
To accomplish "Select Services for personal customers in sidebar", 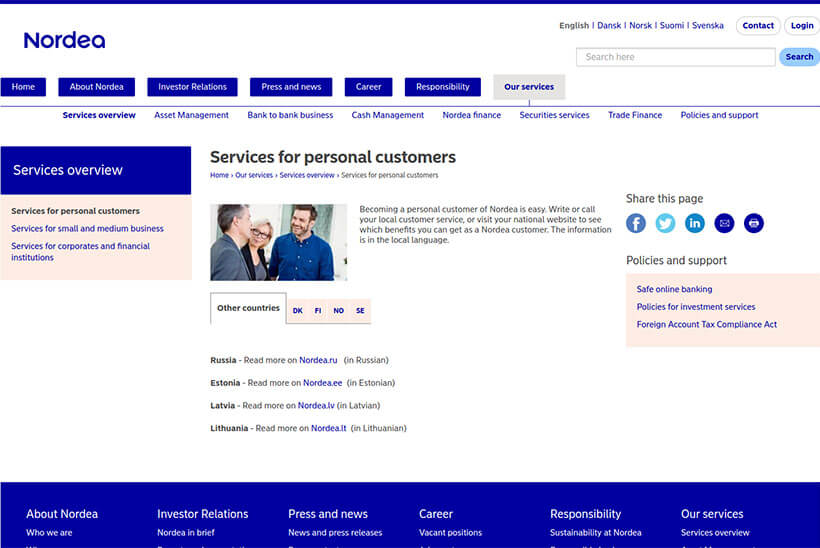I will [75, 211].
